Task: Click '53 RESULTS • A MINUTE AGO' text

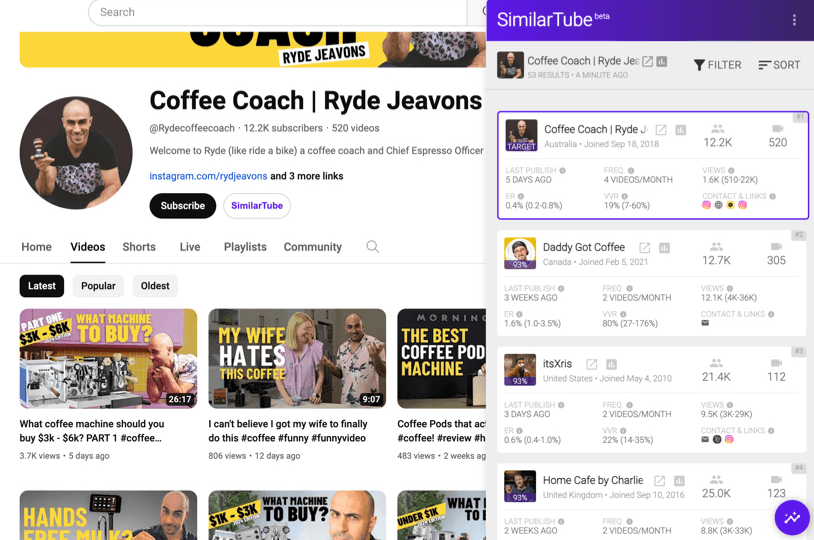Action: (x=578, y=75)
